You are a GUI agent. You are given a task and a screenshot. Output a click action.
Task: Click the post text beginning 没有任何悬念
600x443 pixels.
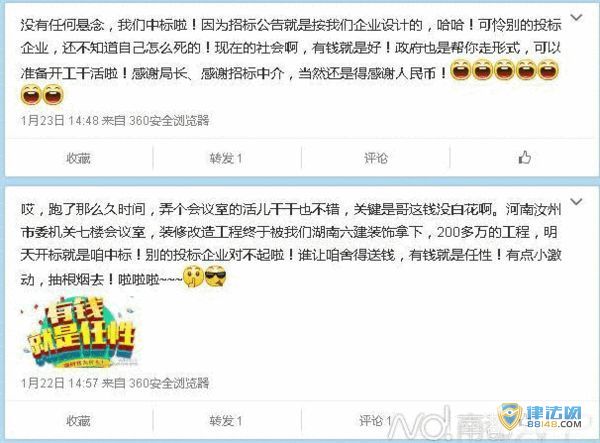[291, 60]
